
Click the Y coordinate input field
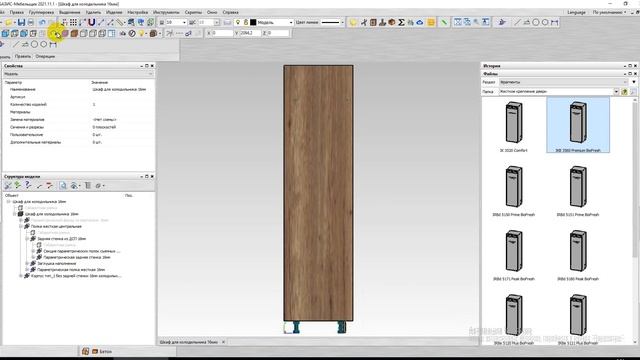(250, 33)
